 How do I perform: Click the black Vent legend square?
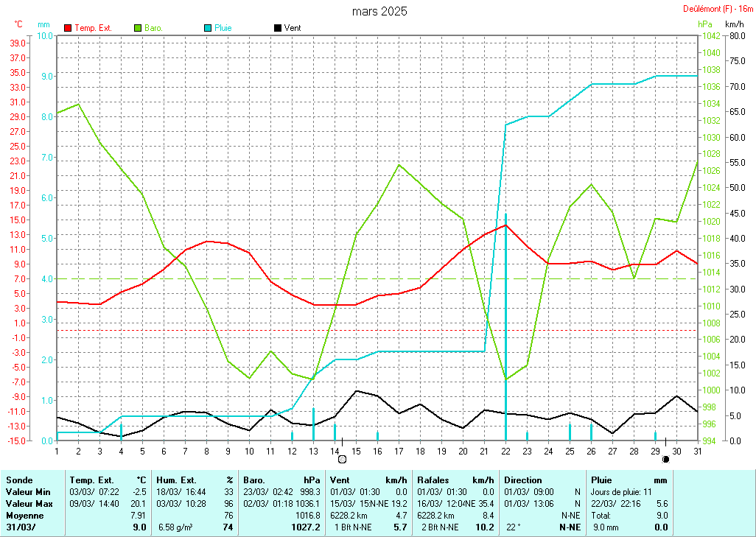(277, 28)
